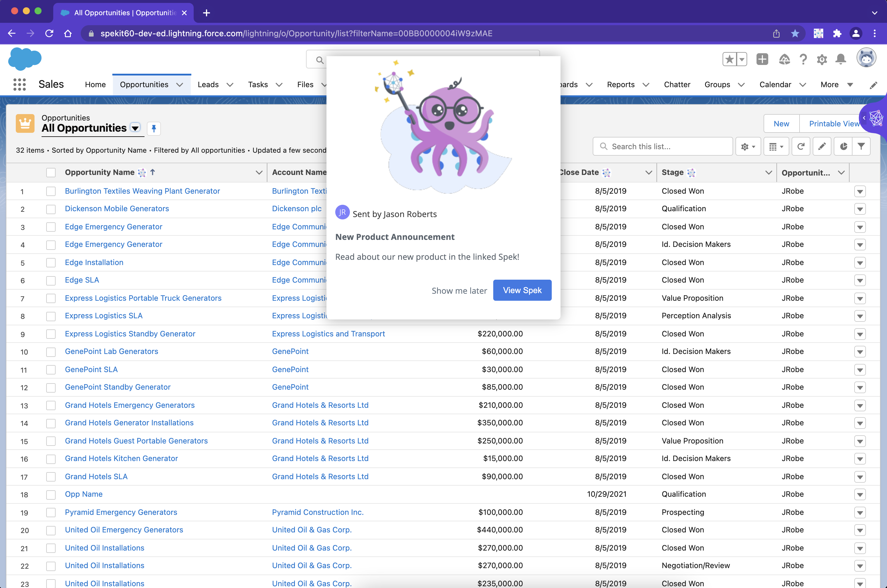Open the More navigation menu

tap(837, 85)
